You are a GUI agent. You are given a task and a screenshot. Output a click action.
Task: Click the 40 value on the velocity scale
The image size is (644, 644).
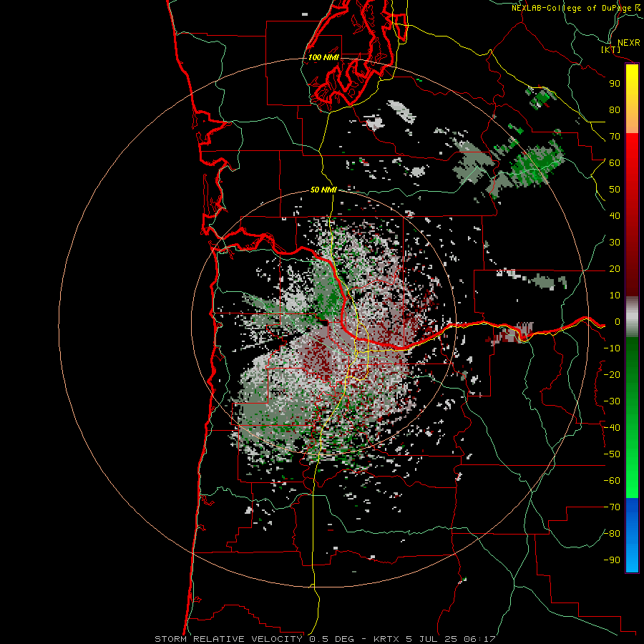pyautogui.click(x=615, y=216)
